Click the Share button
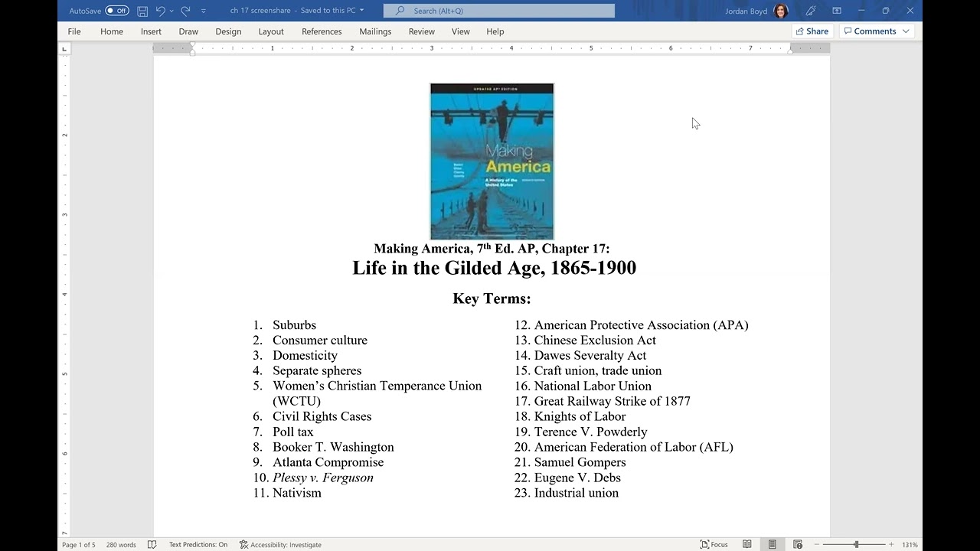980x551 pixels. point(812,31)
